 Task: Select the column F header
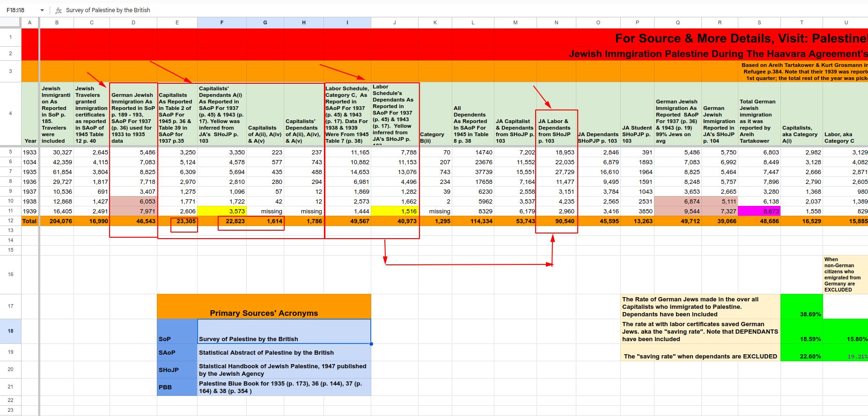[221, 22]
